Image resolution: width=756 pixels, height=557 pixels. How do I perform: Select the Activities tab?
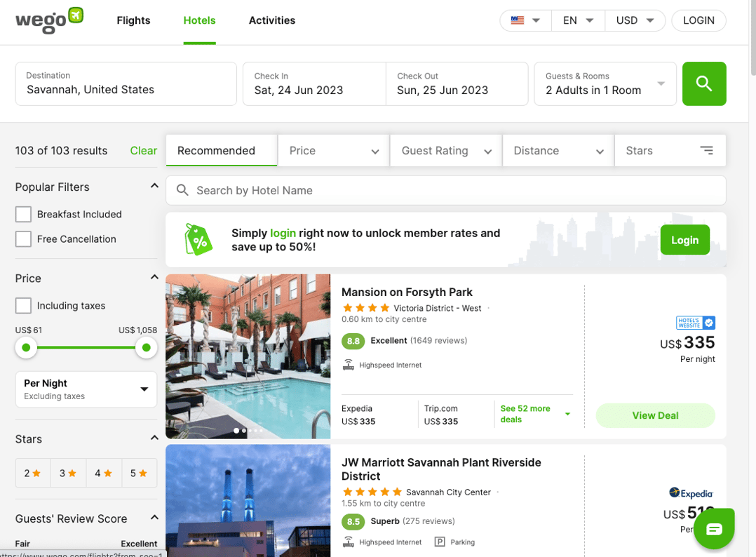(x=272, y=20)
